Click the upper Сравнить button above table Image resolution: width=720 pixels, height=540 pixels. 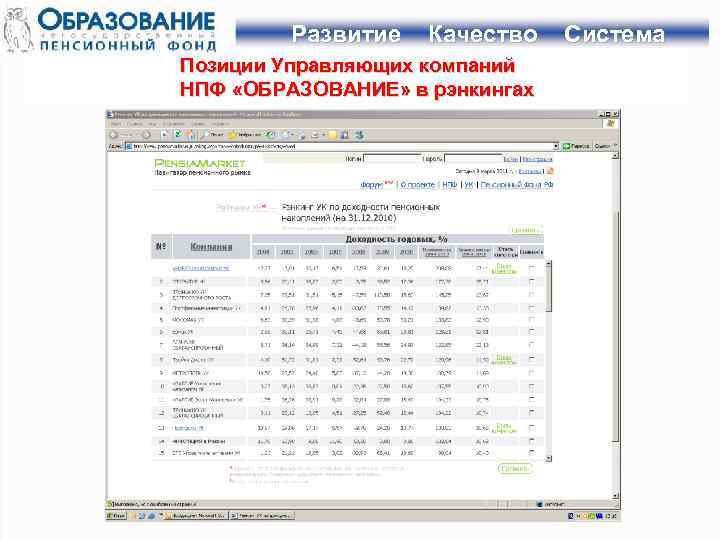click(524, 230)
